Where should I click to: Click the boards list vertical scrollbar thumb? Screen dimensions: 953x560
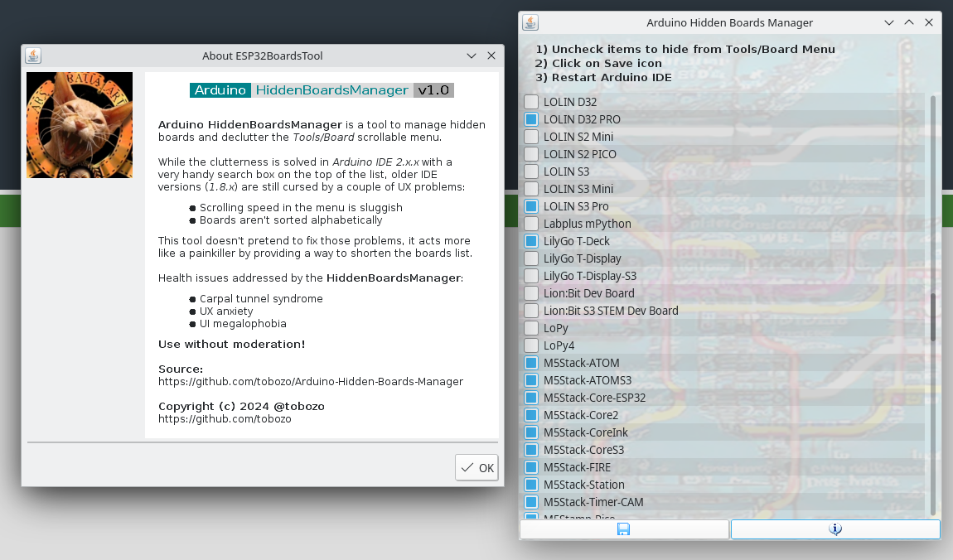click(x=933, y=317)
